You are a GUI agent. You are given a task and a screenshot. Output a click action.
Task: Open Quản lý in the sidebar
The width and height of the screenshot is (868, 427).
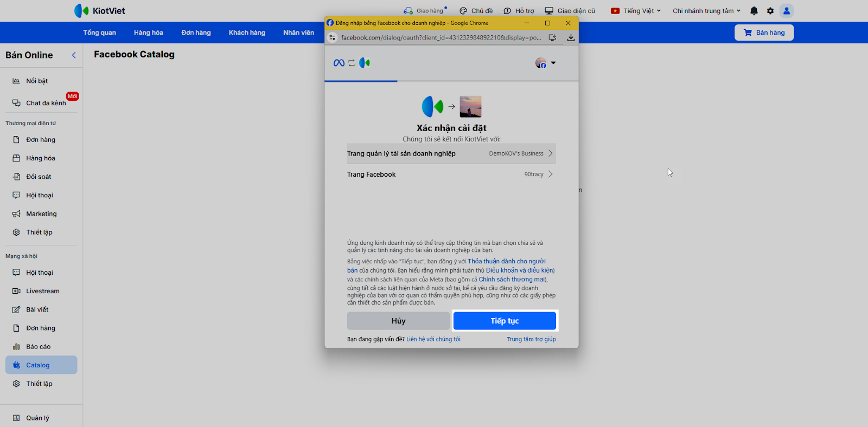(x=41, y=418)
